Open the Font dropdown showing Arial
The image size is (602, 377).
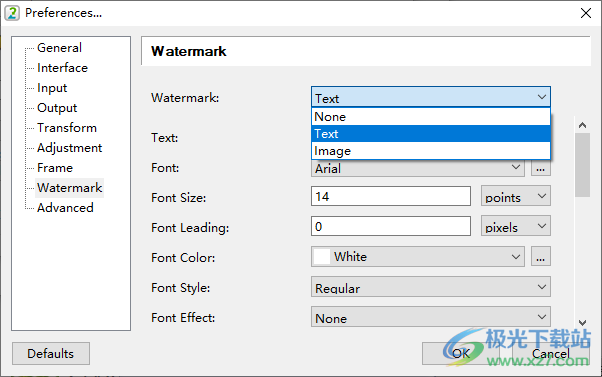(418, 168)
